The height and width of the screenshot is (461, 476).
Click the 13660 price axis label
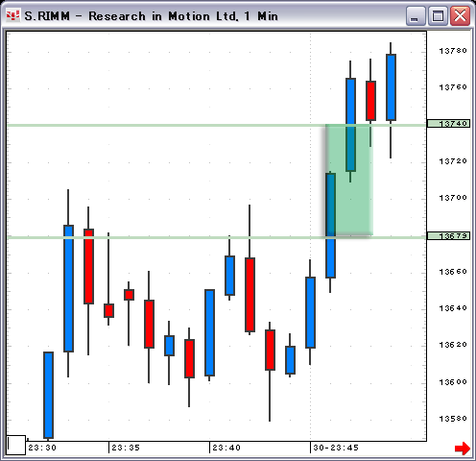click(453, 272)
